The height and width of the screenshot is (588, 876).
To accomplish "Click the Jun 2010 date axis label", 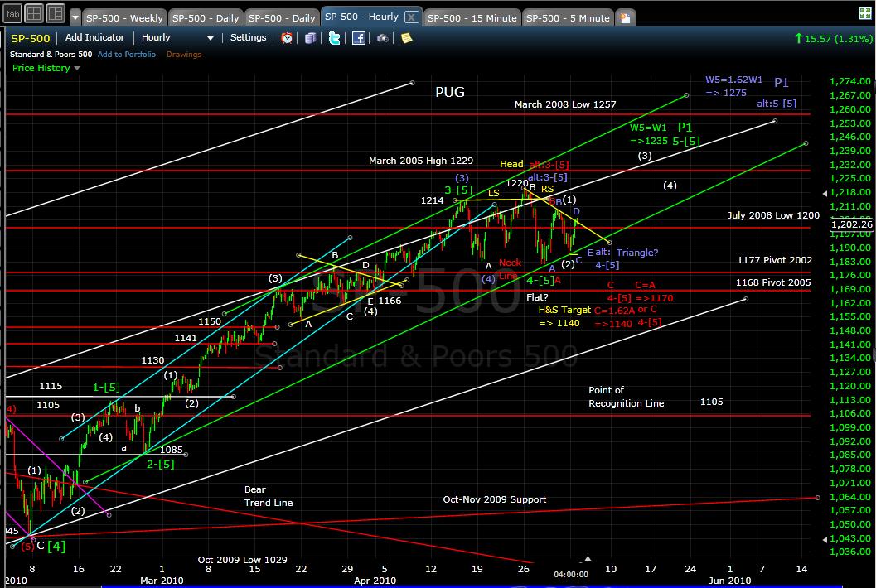I will pos(729,581).
